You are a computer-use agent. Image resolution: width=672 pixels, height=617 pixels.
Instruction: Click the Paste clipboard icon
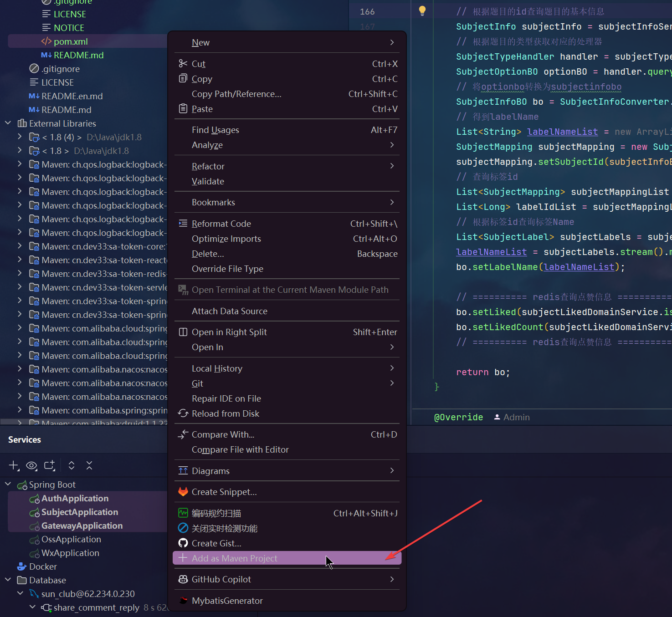(183, 108)
